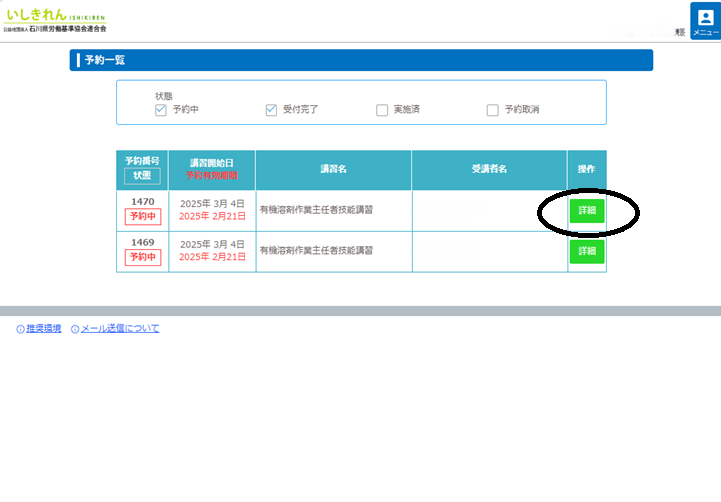Click the 予約中 badge for reservation 1470

click(x=142, y=217)
